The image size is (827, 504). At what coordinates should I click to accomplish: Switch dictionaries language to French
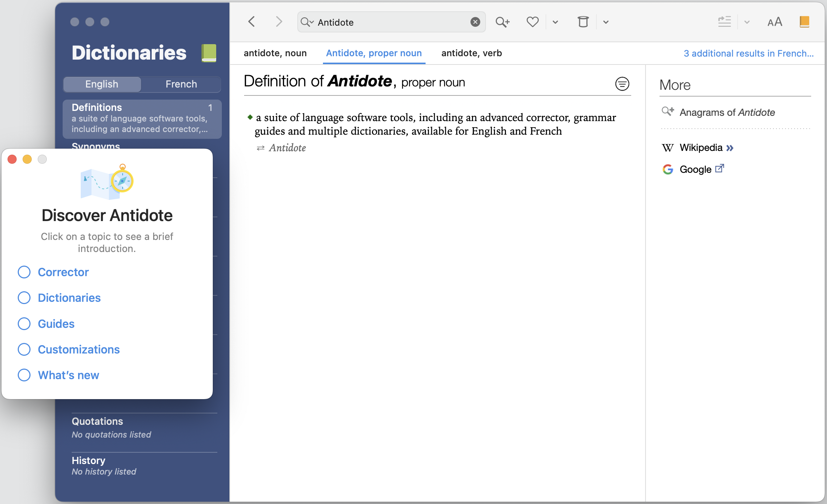181,84
